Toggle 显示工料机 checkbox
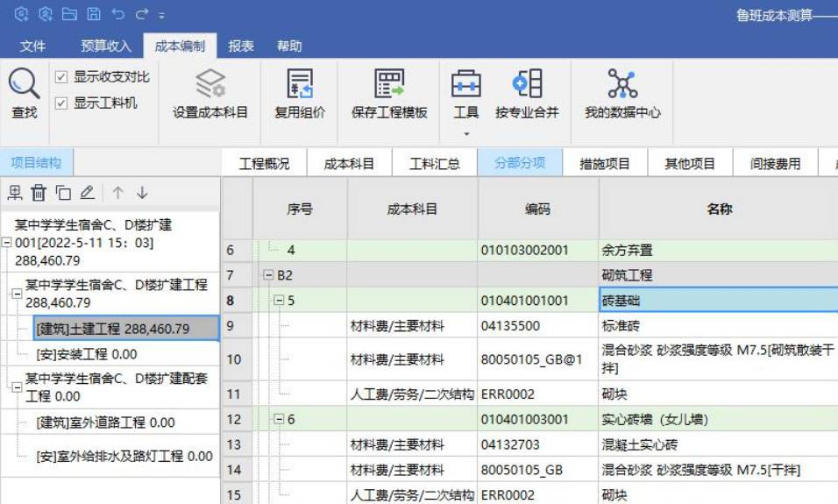The image size is (838, 504). click(x=61, y=103)
